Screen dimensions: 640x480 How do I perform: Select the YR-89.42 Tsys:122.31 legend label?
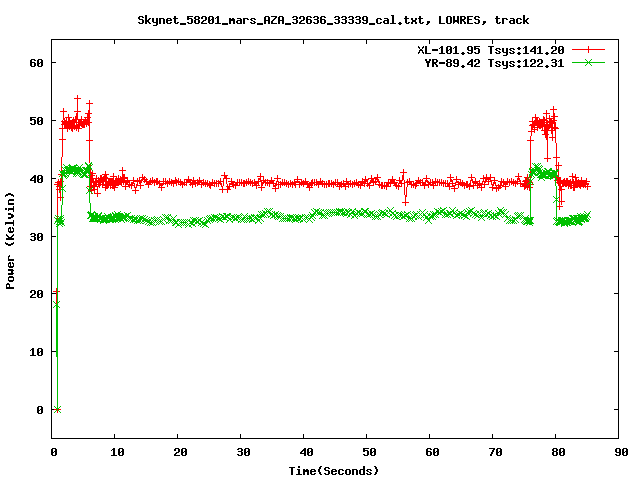494,63
